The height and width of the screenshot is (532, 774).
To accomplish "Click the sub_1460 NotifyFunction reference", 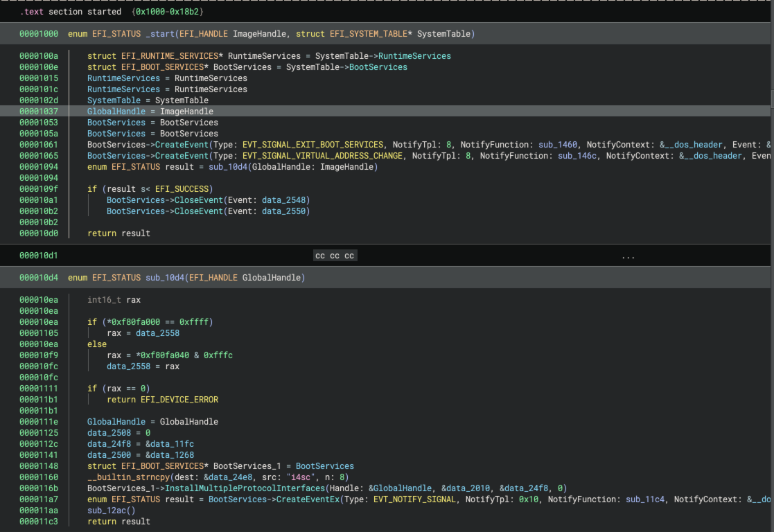I will click(x=560, y=145).
